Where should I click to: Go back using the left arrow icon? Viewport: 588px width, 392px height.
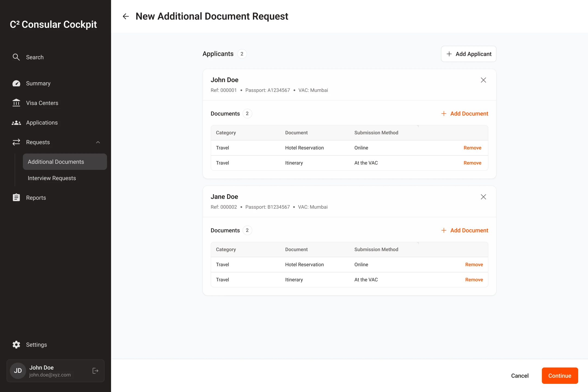point(125,16)
